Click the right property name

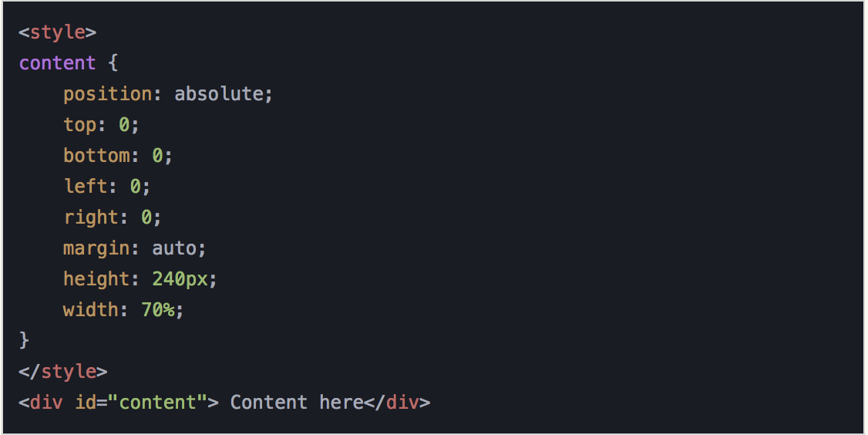[91, 217]
